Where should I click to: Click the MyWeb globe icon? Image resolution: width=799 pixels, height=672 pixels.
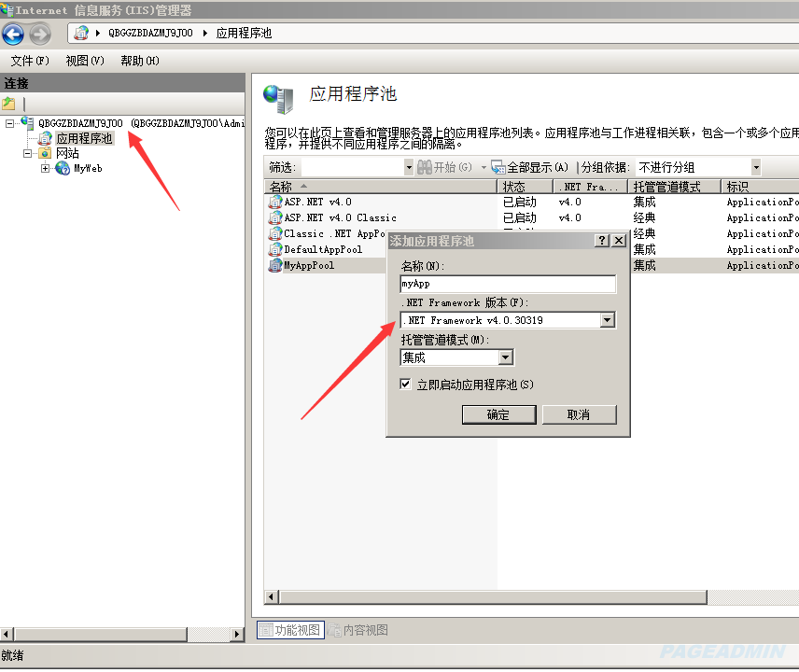[x=63, y=168]
